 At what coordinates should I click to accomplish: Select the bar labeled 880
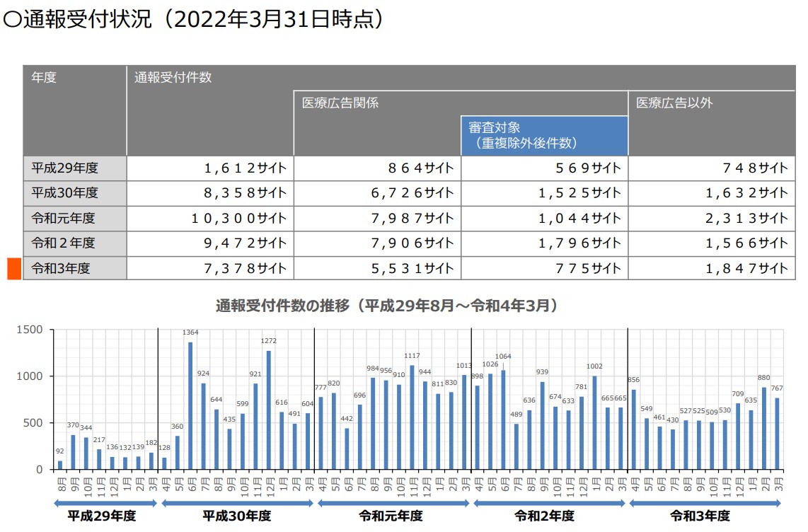tap(763, 428)
